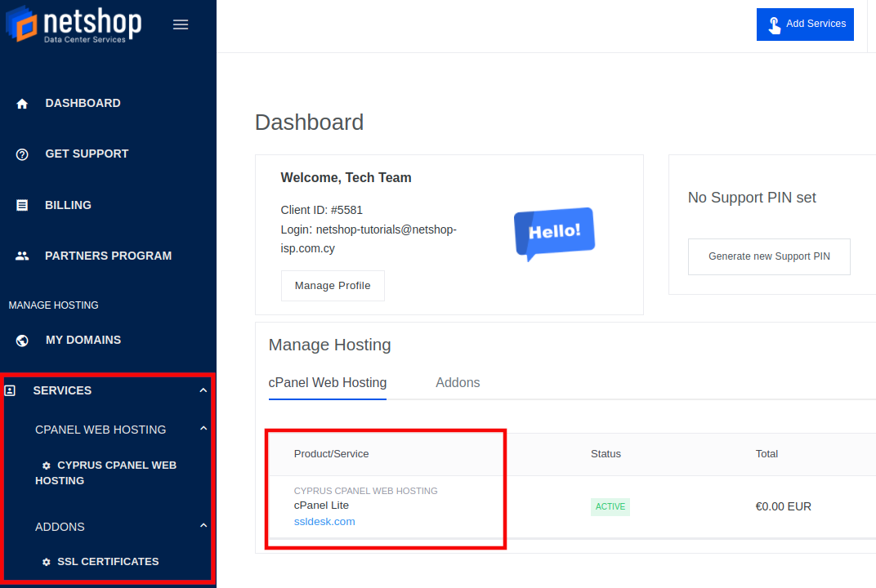This screenshot has width=876, height=588.
Task: Collapse the cPanel Web Hosting submenu chevron
Action: 203,428
